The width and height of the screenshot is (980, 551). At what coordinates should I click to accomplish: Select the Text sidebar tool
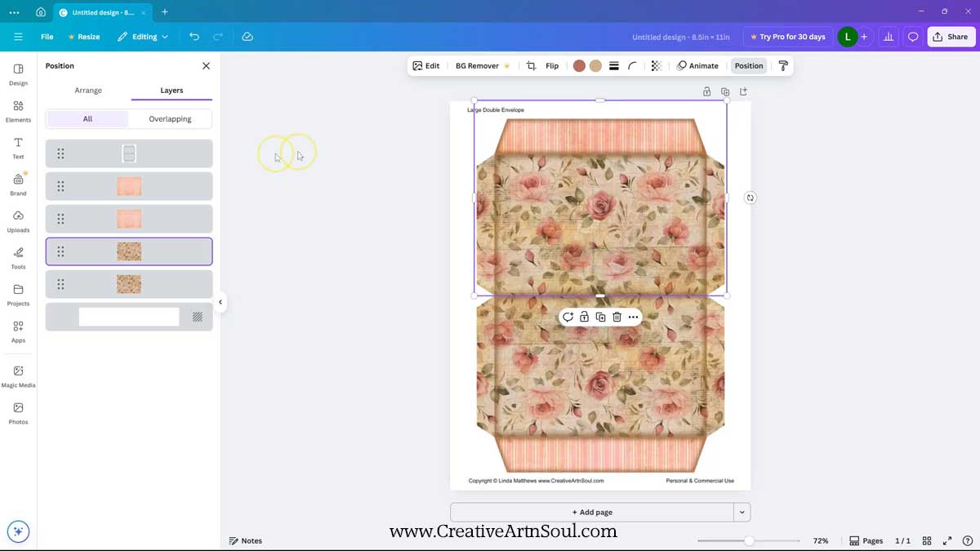pyautogui.click(x=18, y=148)
